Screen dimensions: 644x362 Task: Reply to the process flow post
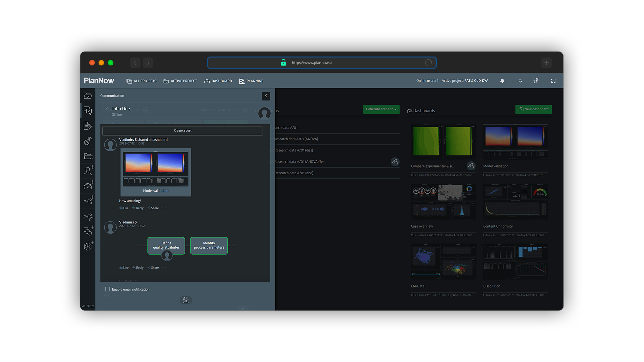click(138, 268)
